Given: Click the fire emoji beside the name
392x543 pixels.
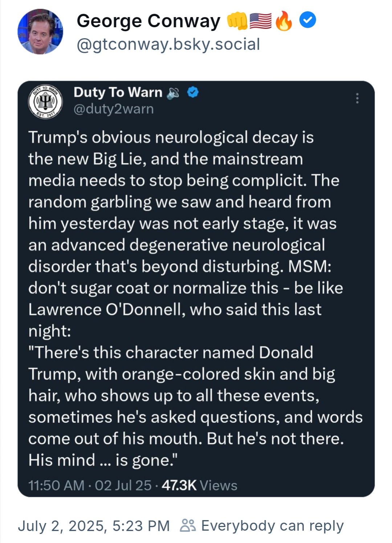Looking at the screenshot, I should pyautogui.click(x=284, y=21).
